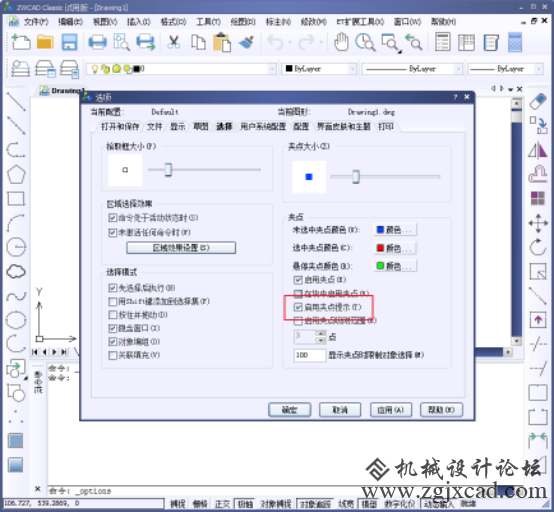This screenshot has width=554, height=512.
Task: Select the Circle draw tool
Action: coord(16,247)
